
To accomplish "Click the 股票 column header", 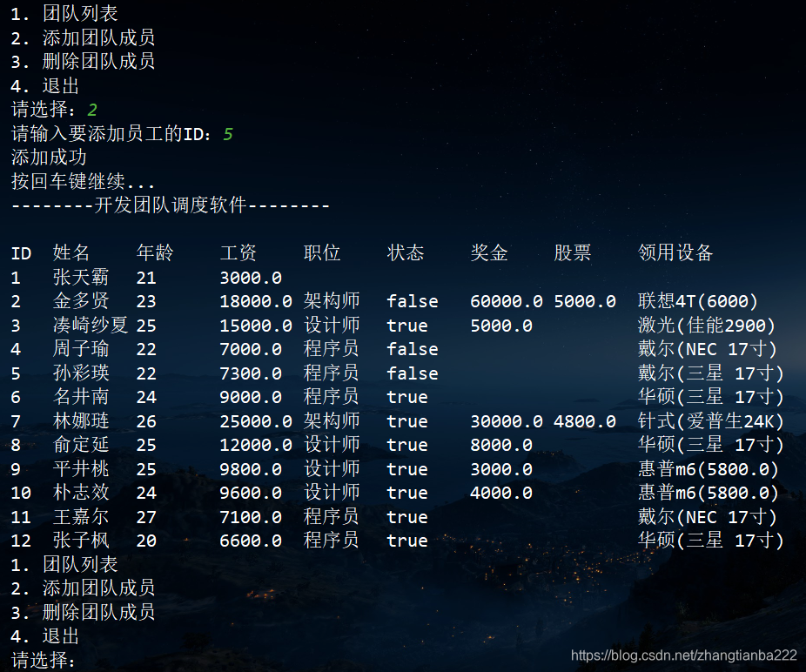I will [x=573, y=253].
